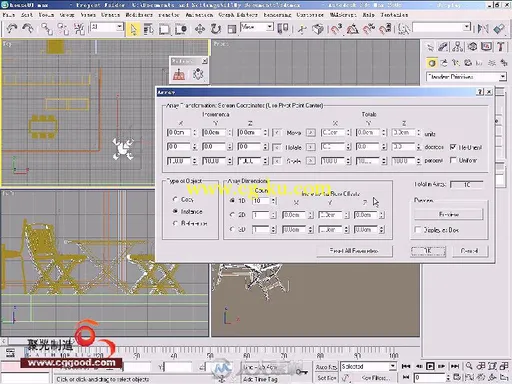
Task: Click the Mirror tool icon
Action: [482, 29]
